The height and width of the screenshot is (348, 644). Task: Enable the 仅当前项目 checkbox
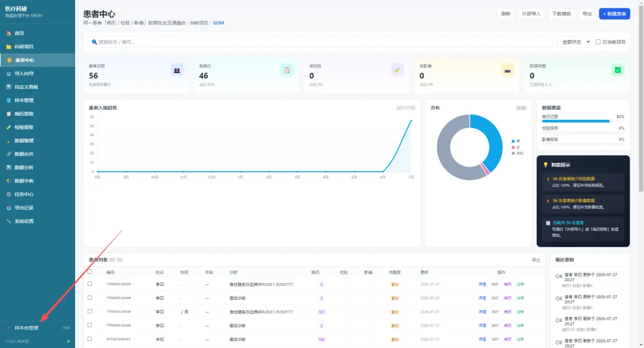coord(598,42)
